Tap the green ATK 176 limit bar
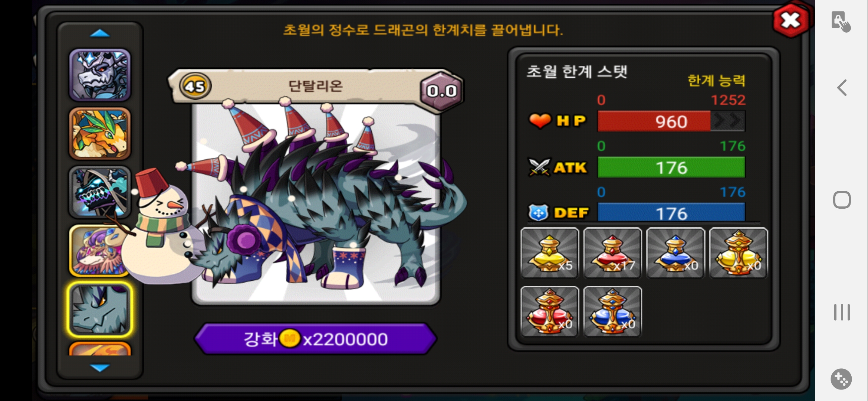Viewport: 868px width, 401px height. click(x=671, y=167)
